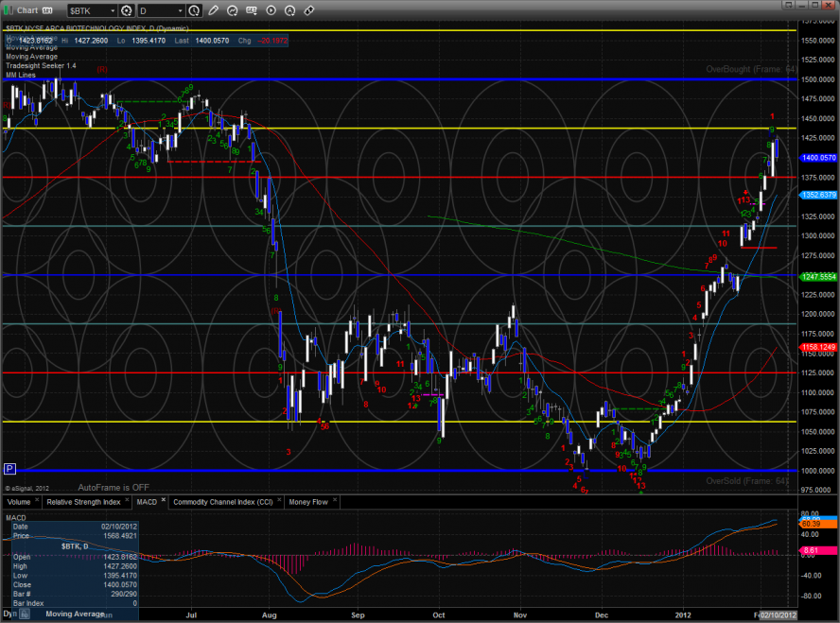Open the time template clock icon

(x=195, y=10)
